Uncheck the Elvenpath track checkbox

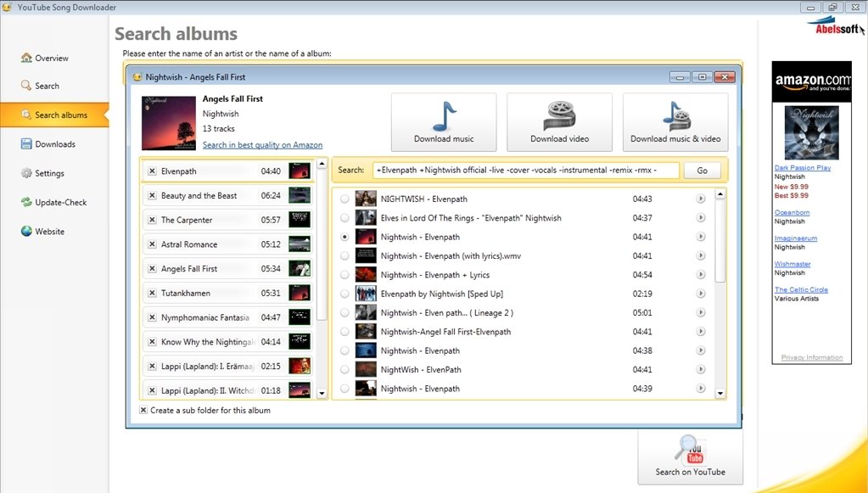click(152, 171)
